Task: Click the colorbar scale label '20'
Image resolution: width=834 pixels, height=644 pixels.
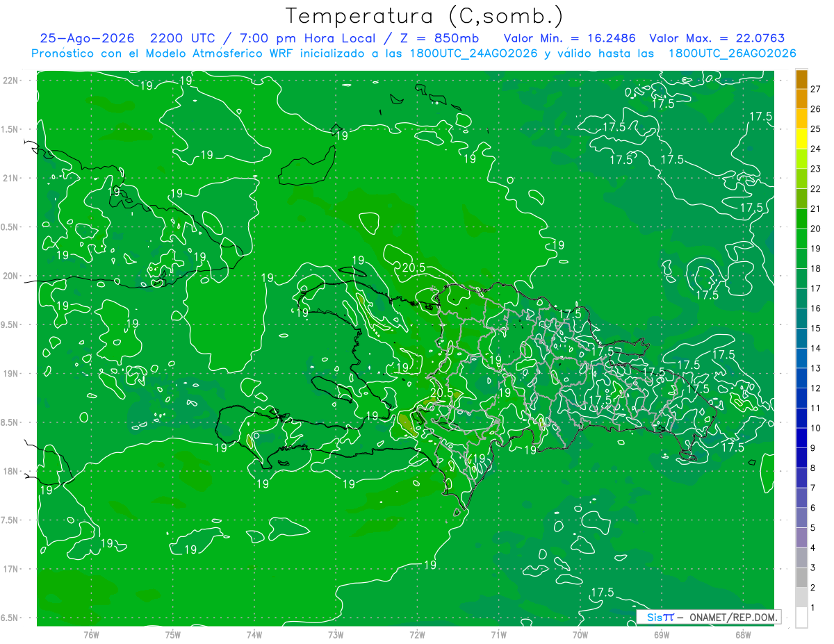Action: (816, 229)
